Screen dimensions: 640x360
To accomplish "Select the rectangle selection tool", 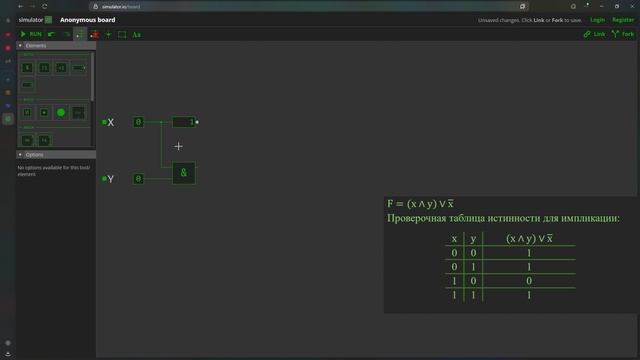I will pyautogui.click(x=122, y=35).
